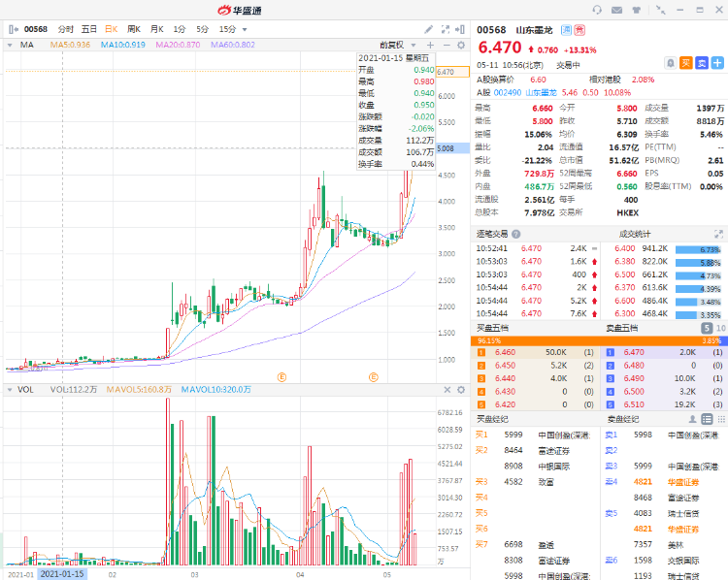Open help for 逐笔交易
The image size is (728, 580).
(x=515, y=235)
